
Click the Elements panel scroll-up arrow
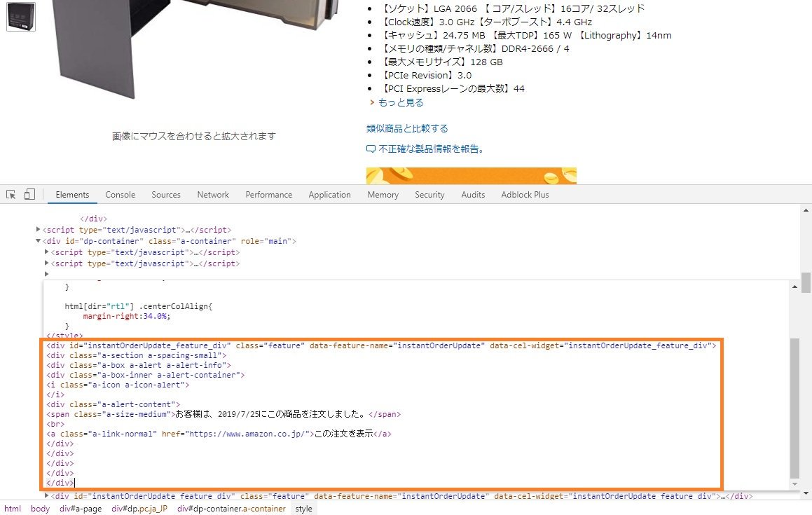(x=806, y=210)
